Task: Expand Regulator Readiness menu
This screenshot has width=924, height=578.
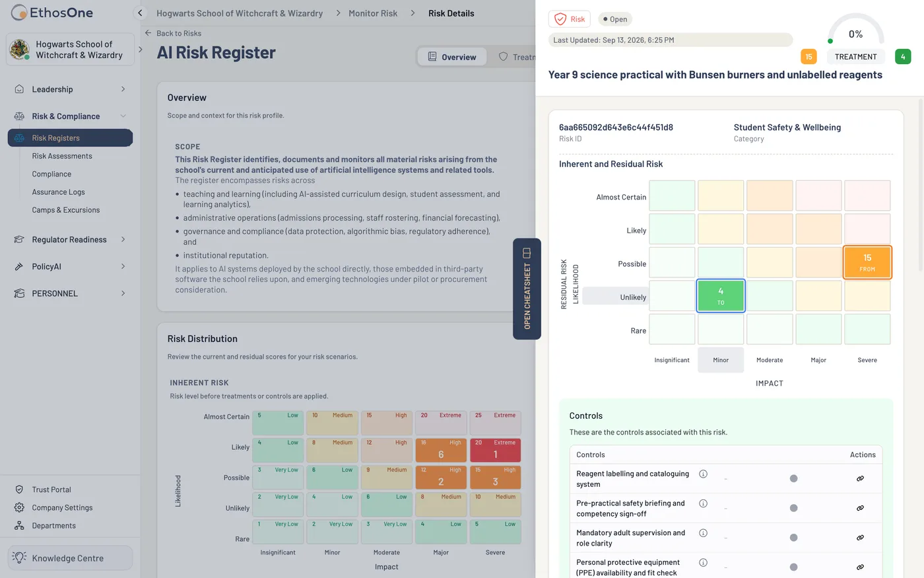Action: [123, 240]
